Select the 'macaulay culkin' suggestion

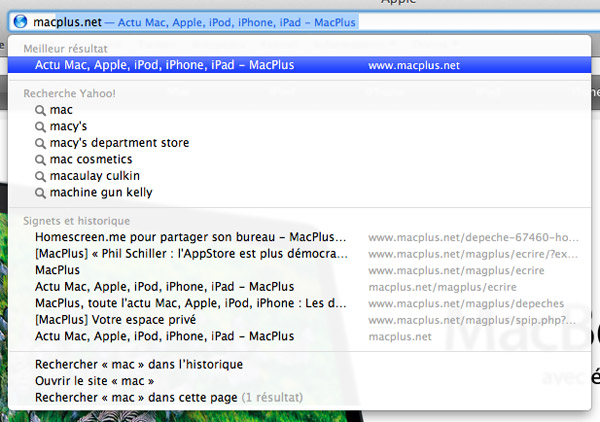tap(300, 176)
